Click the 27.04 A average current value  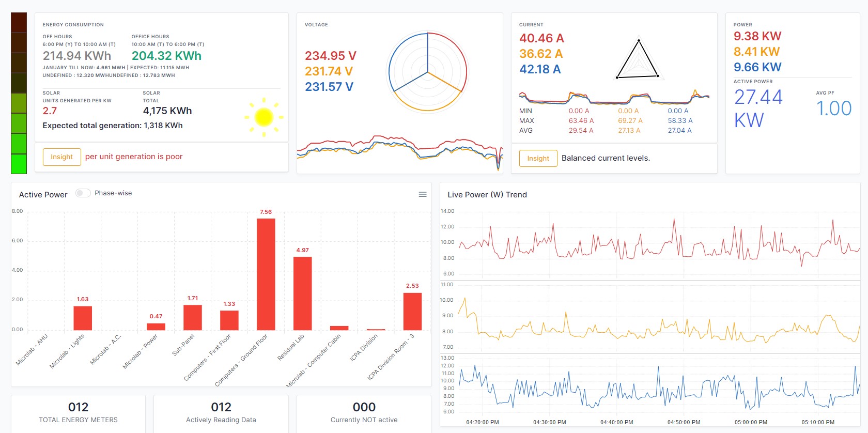(679, 131)
